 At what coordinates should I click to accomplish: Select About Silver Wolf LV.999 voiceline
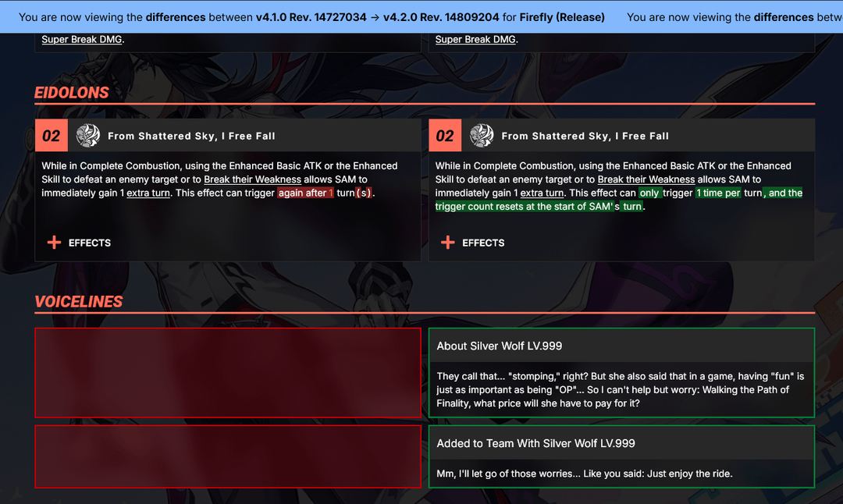(621, 372)
